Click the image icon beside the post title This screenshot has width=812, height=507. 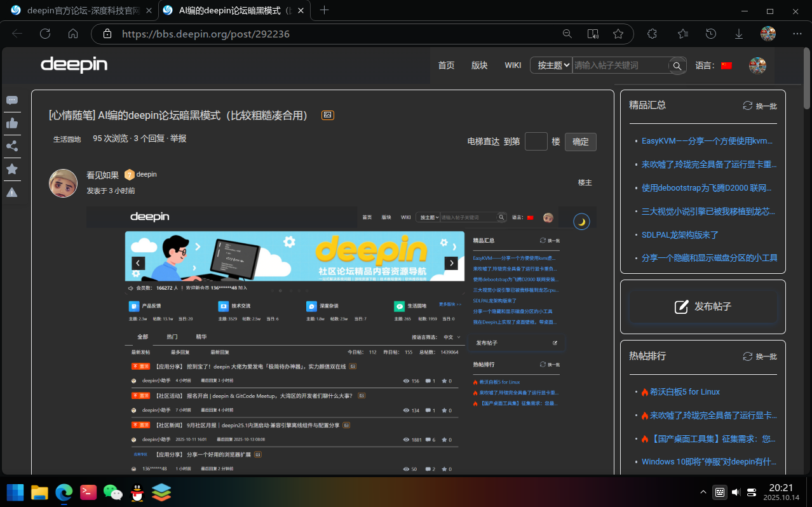(328, 115)
